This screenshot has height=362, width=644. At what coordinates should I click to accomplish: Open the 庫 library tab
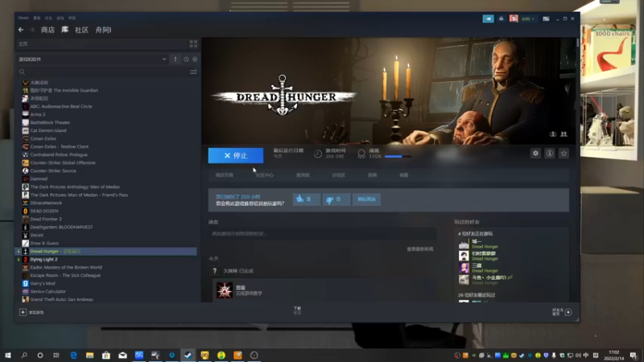65,30
